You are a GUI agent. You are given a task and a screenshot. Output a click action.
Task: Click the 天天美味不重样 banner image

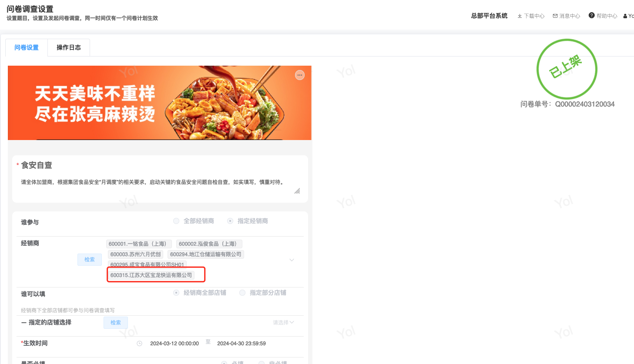click(160, 103)
